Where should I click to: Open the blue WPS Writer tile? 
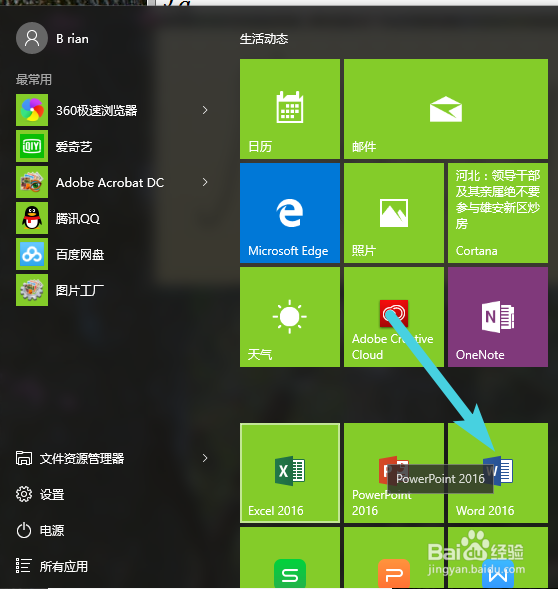tap(498, 557)
